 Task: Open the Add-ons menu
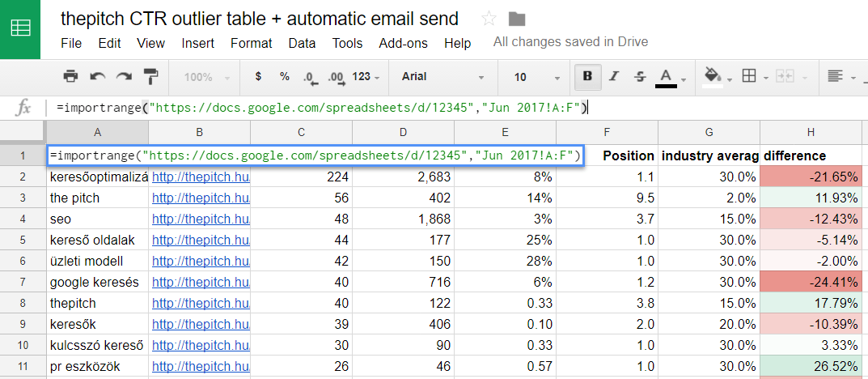coord(404,43)
